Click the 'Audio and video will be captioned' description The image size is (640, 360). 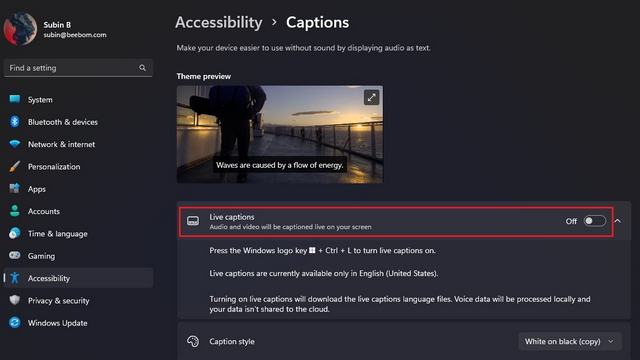point(290,227)
